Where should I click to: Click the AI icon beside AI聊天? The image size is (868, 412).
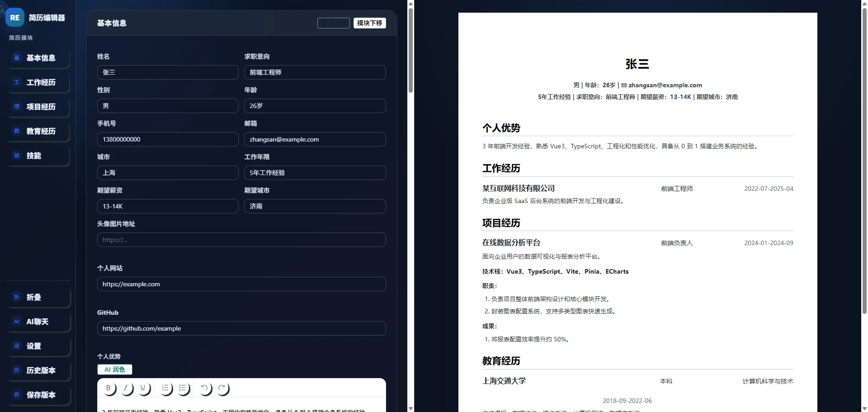click(17, 322)
